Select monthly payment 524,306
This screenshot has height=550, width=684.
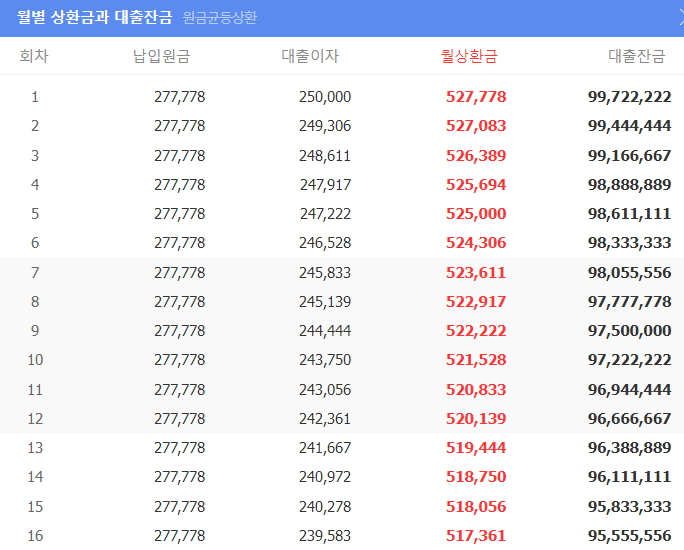tap(476, 243)
